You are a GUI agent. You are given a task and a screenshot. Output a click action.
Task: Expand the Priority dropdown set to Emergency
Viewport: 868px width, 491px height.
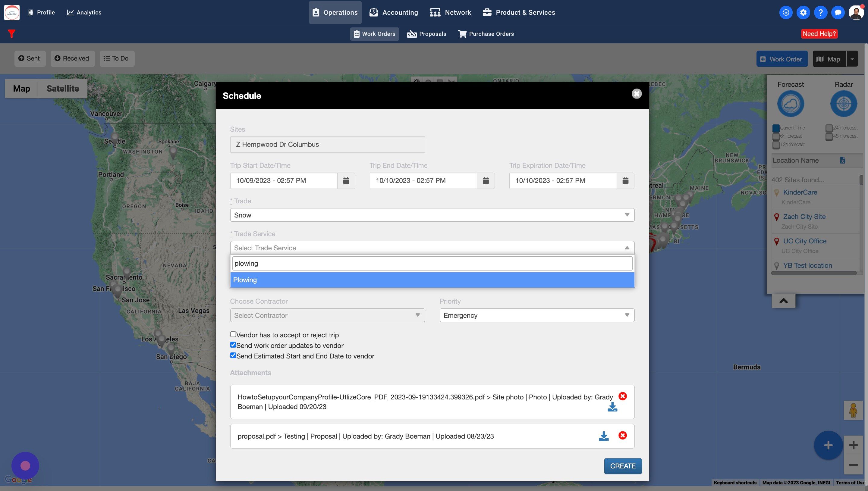tap(536, 315)
